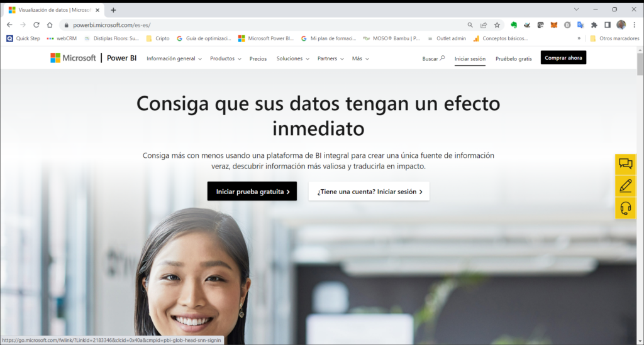Bookmark this page with the star icon
This screenshot has height=345, width=644.
pyautogui.click(x=497, y=25)
